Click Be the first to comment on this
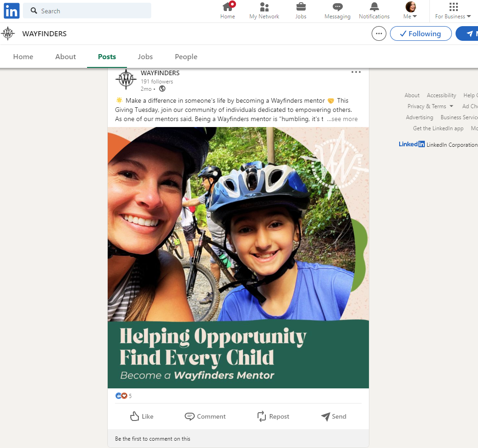The image size is (478, 448). click(x=153, y=438)
